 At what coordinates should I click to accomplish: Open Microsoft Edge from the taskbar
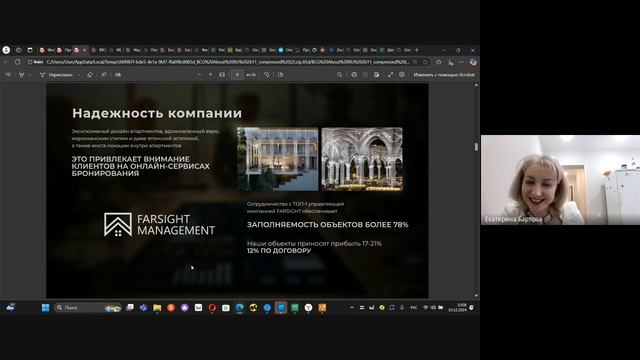pos(240,307)
